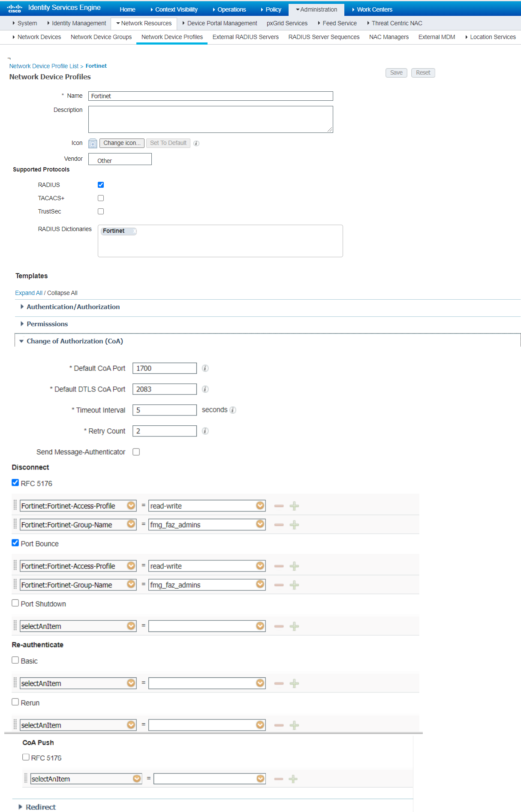Enable the Rerun checkbox
The width and height of the screenshot is (521, 812).
[15, 702]
